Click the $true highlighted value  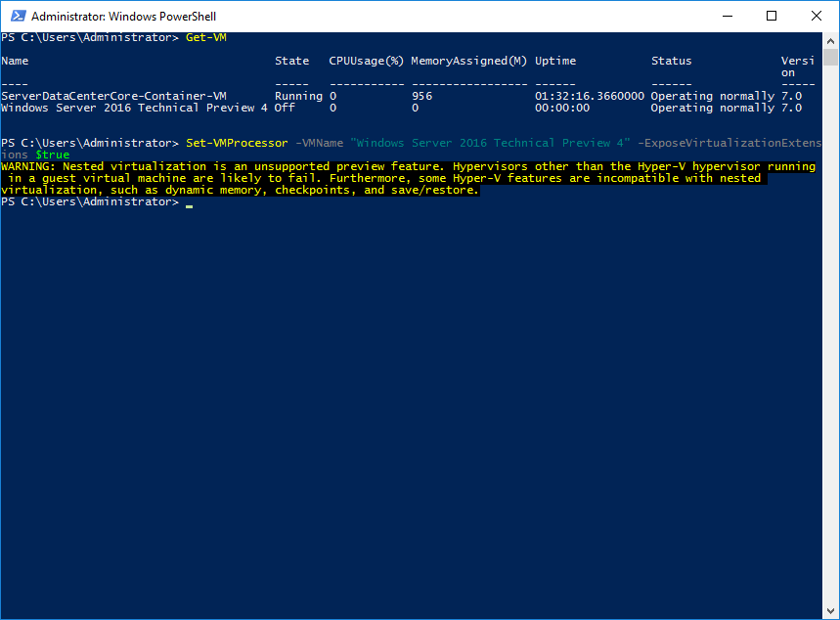tap(52, 155)
